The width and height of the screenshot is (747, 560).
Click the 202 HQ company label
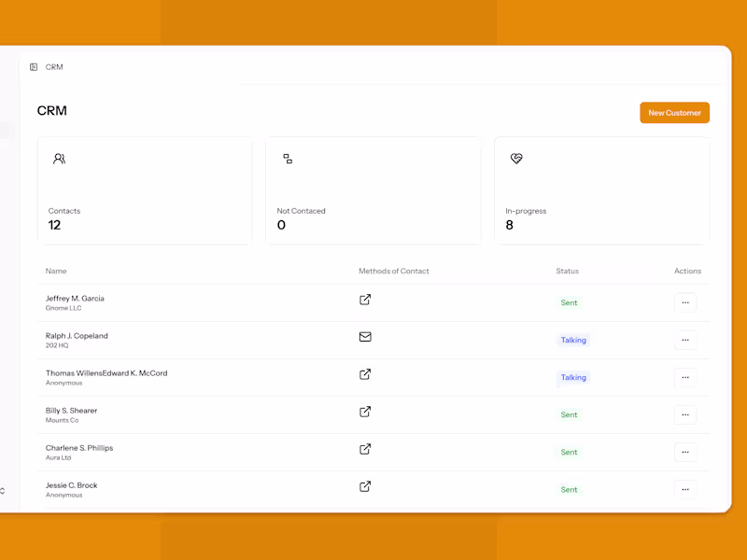point(57,345)
